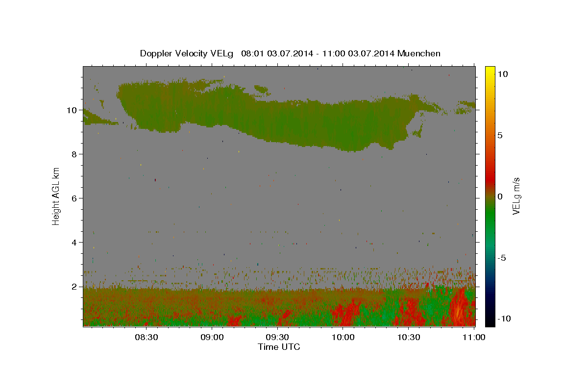
Task: Click the "Muenchen" location in the title
Action: click(x=419, y=53)
